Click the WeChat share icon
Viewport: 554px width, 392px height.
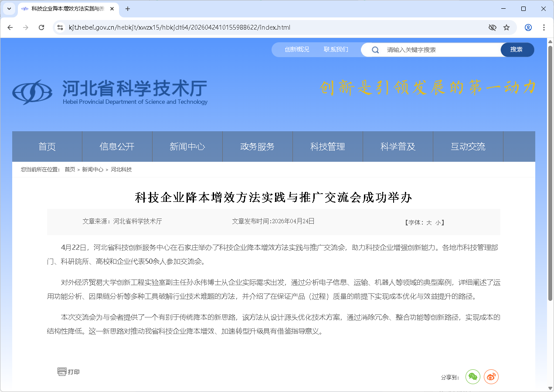click(473, 377)
